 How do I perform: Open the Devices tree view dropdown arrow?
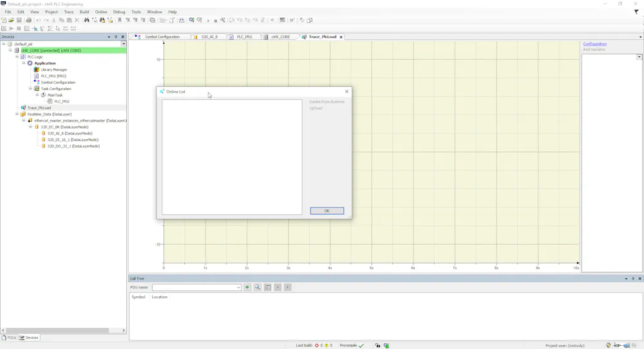pos(124,44)
